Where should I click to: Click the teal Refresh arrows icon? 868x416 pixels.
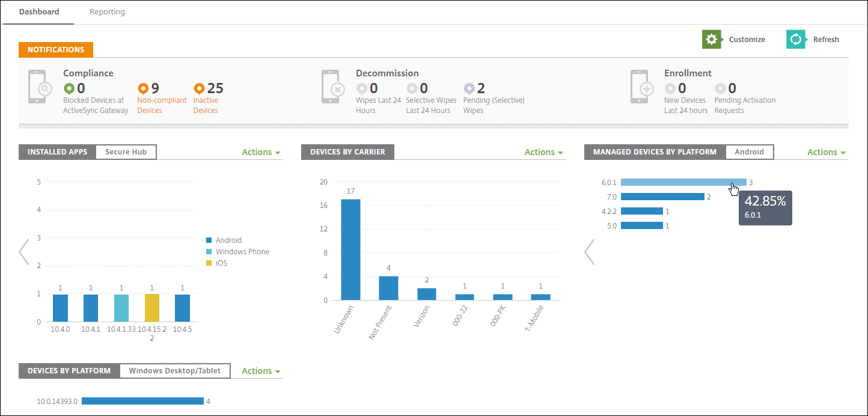pyautogui.click(x=795, y=39)
